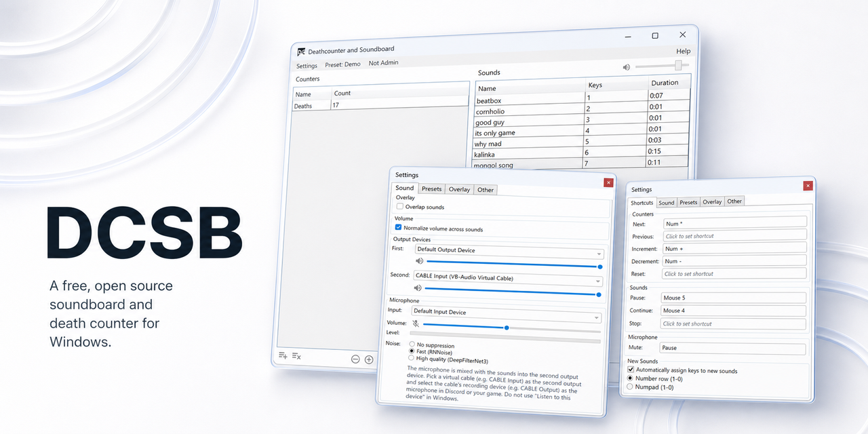Select the Sound tab in left settings dialog
Viewport: 868px width, 434px height.
[405, 188]
